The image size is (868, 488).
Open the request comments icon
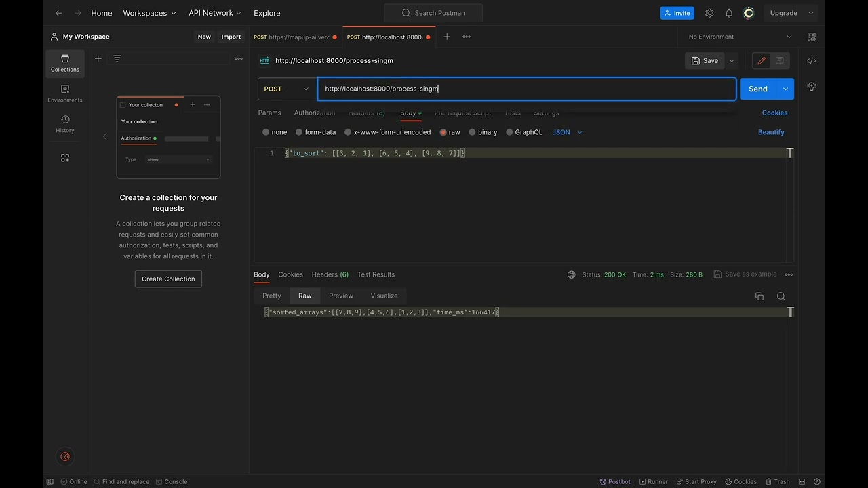(x=780, y=61)
